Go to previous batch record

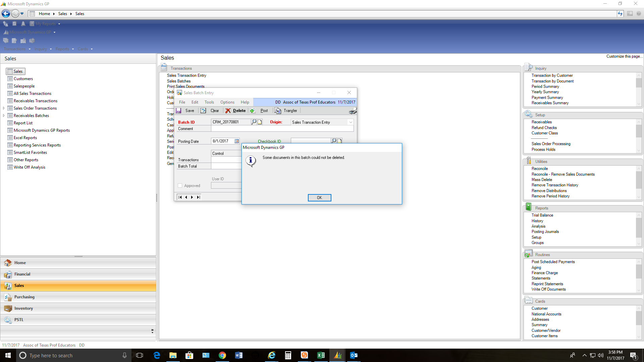pyautogui.click(x=186, y=197)
